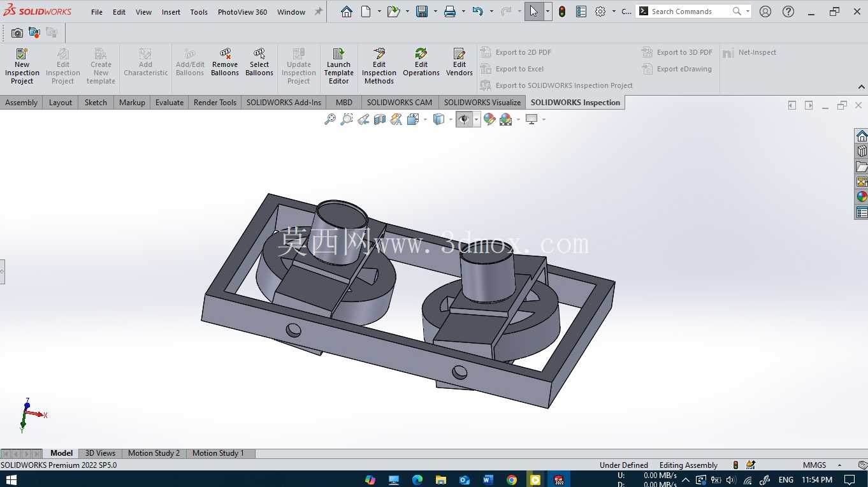Open the Windows Start button
Image resolution: width=868 pixels, height=487 pixels.
(11, 479)
